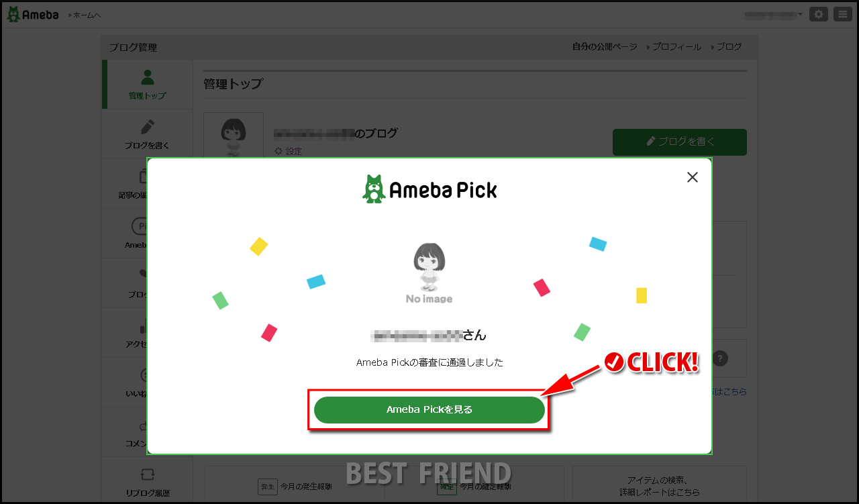Click the Ameba Pick logo in dialog
This screenshot has height=504, width=859.
pos(429,189)
